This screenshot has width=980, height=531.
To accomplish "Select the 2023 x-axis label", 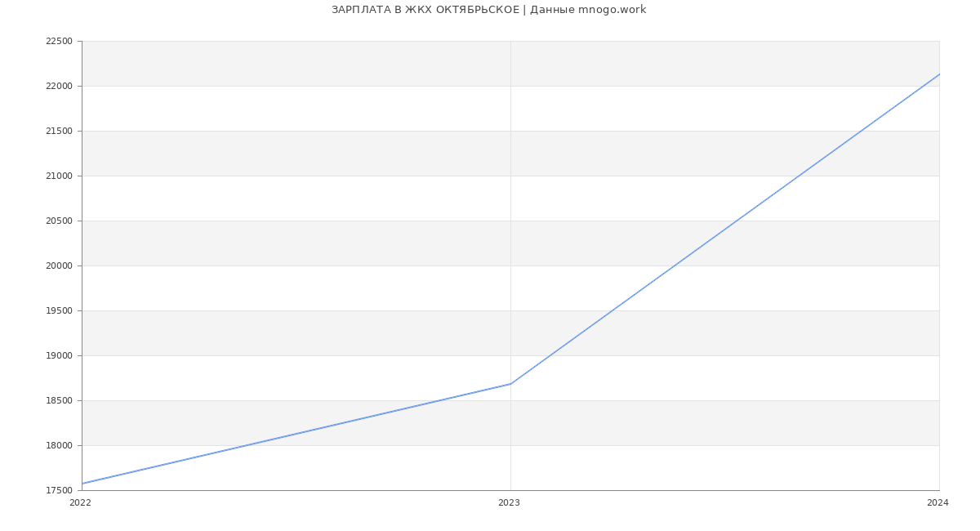I will 509,503.
